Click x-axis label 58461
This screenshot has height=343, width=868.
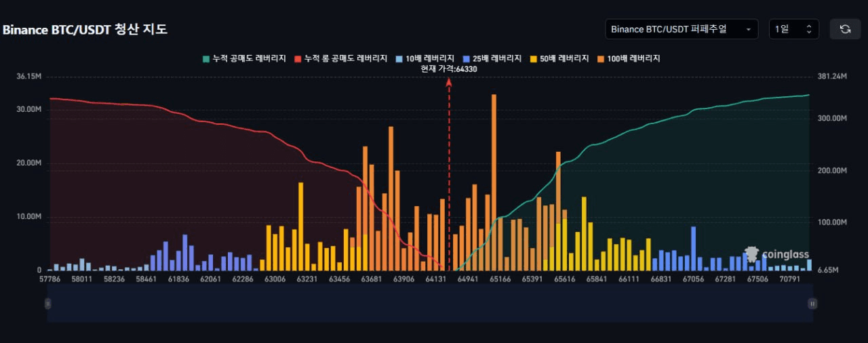click(x=146, y=279)
